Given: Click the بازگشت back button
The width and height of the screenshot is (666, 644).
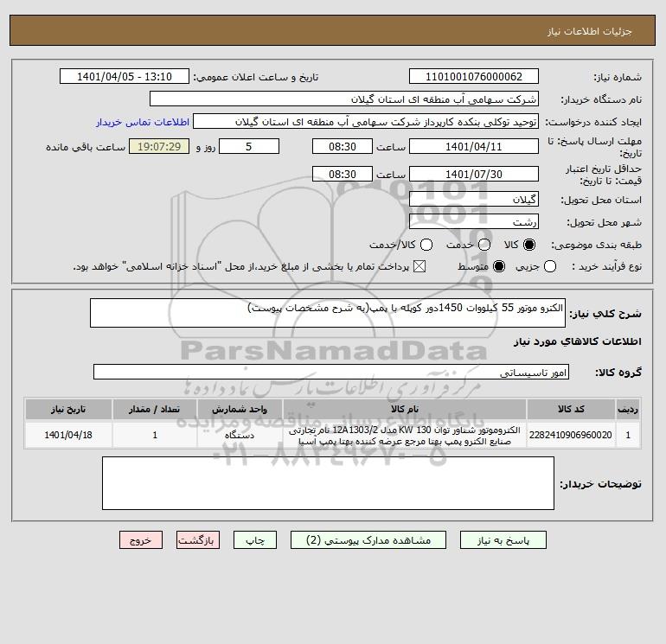Looking at the screenshot, I should (198, 540).
